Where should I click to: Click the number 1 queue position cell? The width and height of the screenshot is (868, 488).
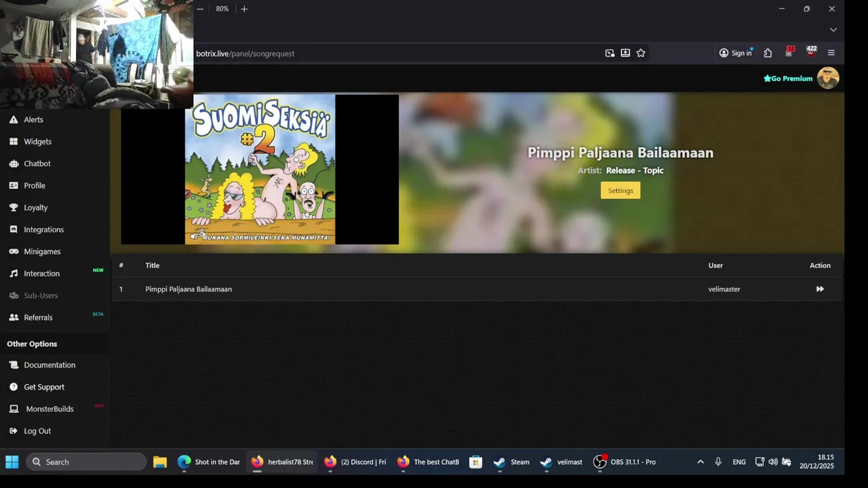pos(121,289)
